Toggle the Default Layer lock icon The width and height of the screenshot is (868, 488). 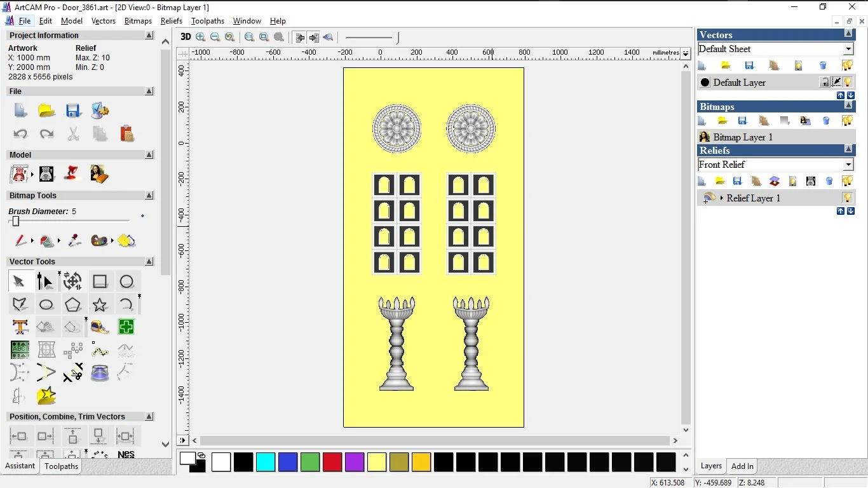coord(824,82)
